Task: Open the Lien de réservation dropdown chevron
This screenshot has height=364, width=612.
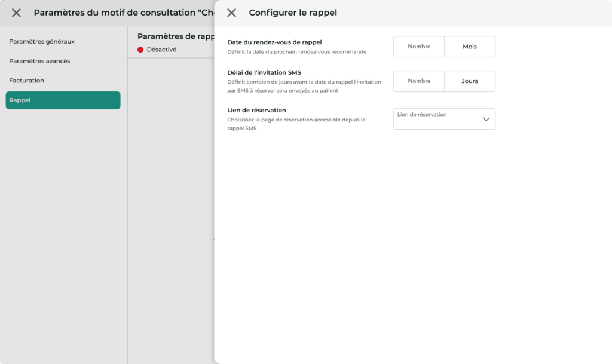Action: 487,119
